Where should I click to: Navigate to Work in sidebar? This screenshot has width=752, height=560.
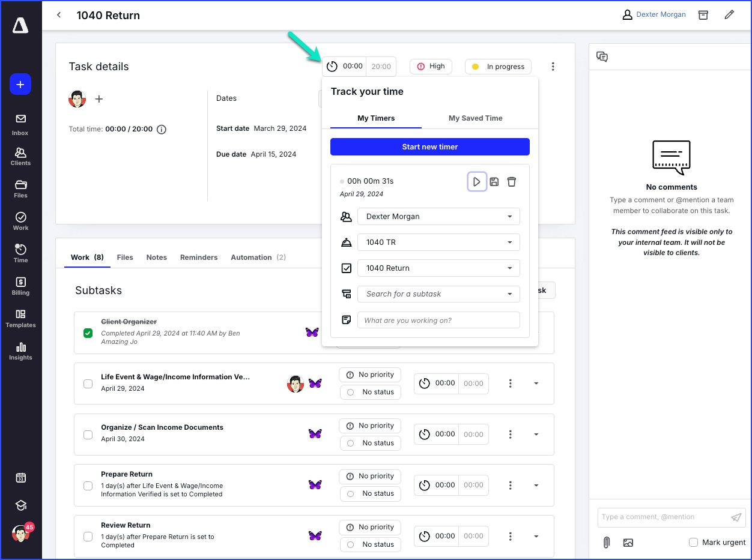click(x=20, y=221)
